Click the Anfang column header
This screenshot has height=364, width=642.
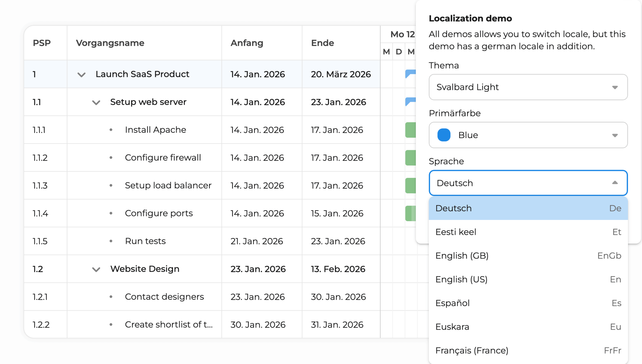pyautogui.click(x=247, y=43)
